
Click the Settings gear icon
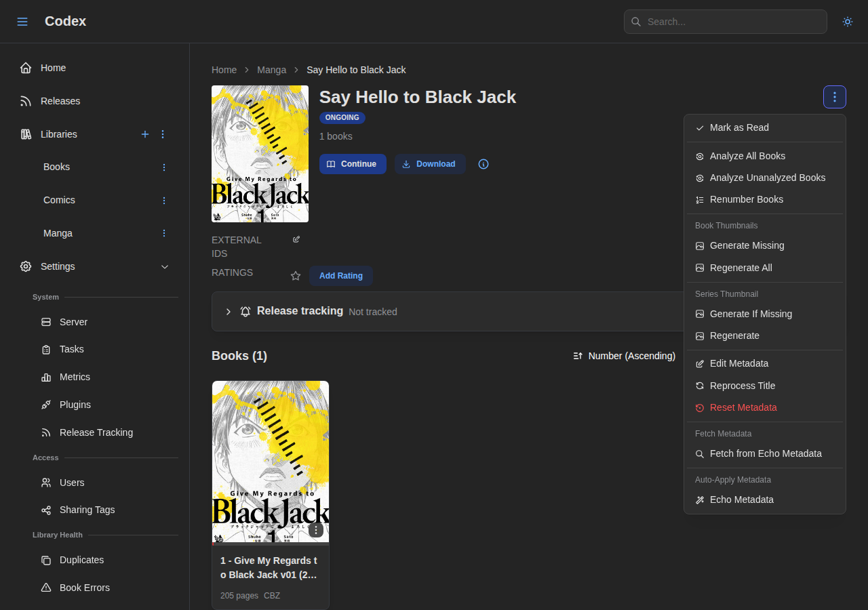[26, 266]
